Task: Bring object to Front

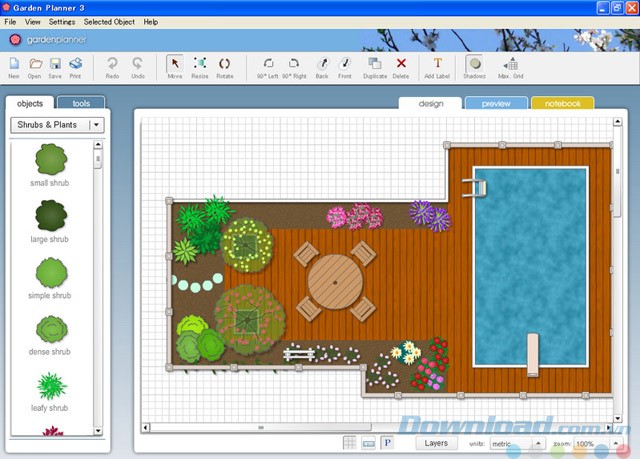Action: pyautogui.click(x=345, y=67)
